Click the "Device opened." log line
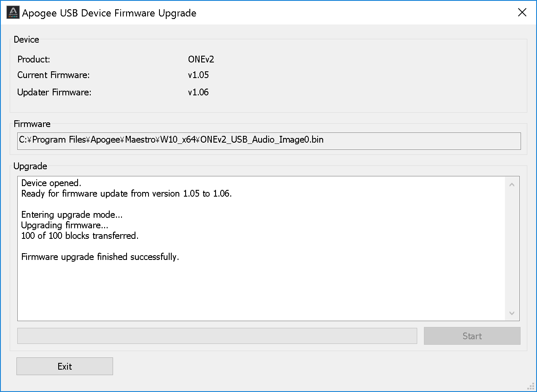The width and height of the screenshot is (537, 392). 51,183
